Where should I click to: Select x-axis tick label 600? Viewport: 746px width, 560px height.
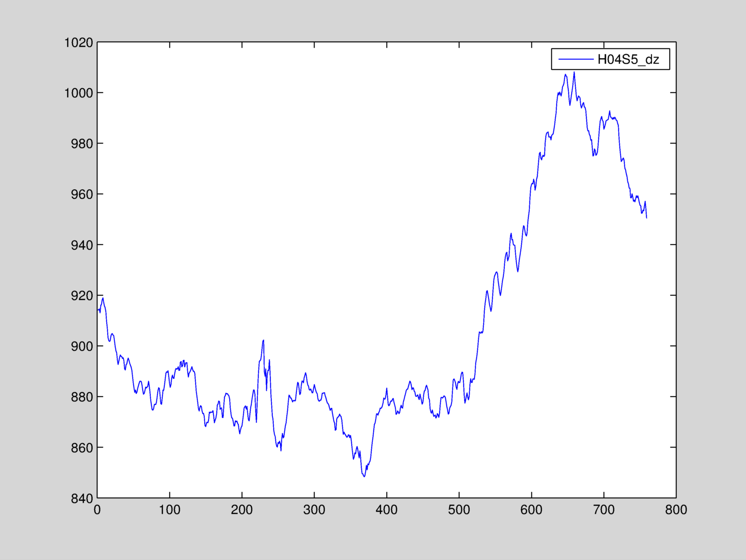(531, 510)
